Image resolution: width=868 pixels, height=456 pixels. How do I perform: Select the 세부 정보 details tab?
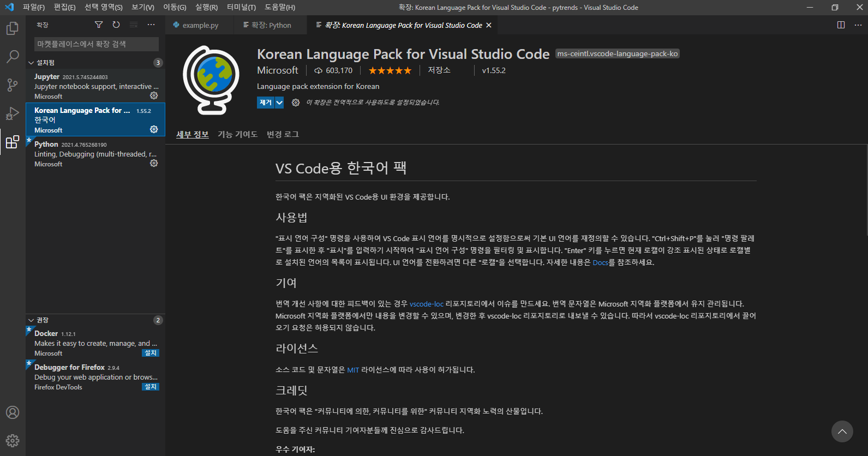click(x=193, y=134)
